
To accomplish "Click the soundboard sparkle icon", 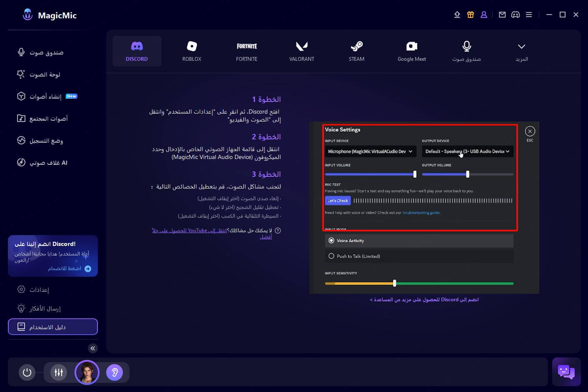I will pyautogui.click(x=21, y=74).
